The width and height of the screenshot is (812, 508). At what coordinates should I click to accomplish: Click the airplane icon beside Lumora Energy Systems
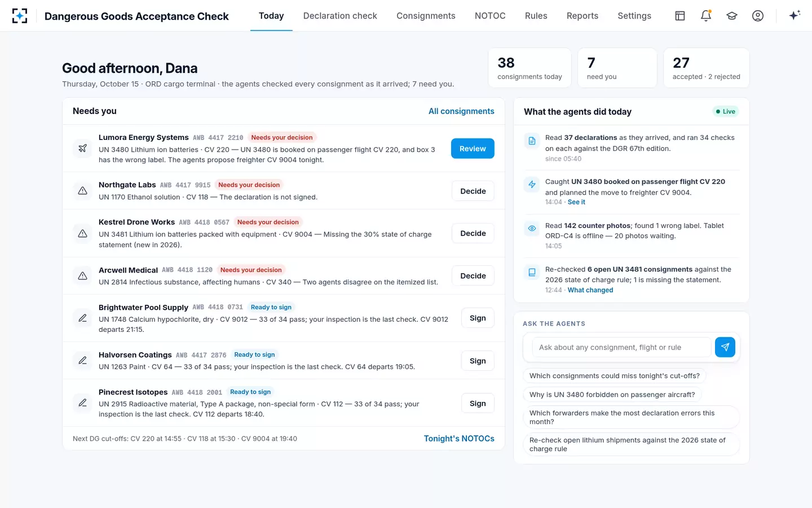pos(82,148)
